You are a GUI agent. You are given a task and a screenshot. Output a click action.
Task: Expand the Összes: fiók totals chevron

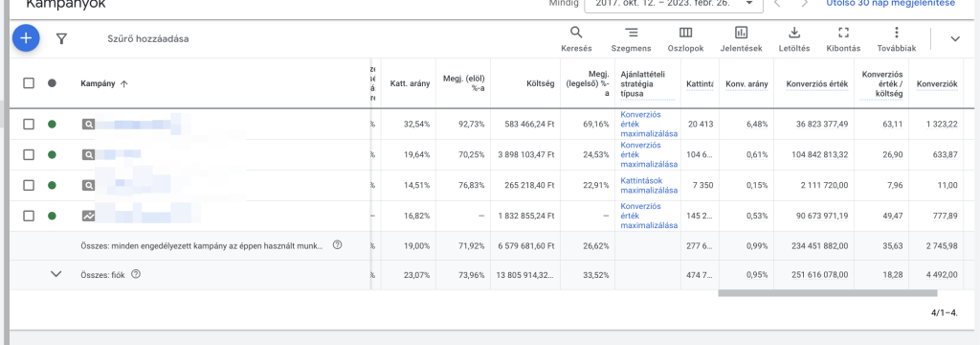click(x=56, y=274)
